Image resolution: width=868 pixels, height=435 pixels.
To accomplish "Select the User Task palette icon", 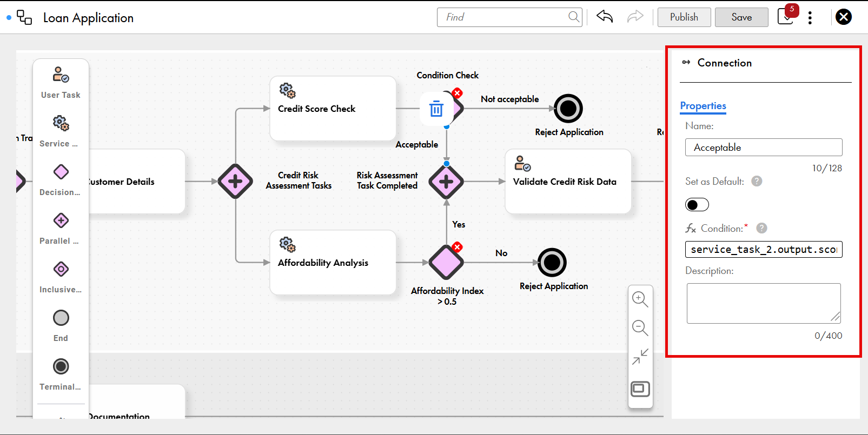I will click(x=61, y=75).
